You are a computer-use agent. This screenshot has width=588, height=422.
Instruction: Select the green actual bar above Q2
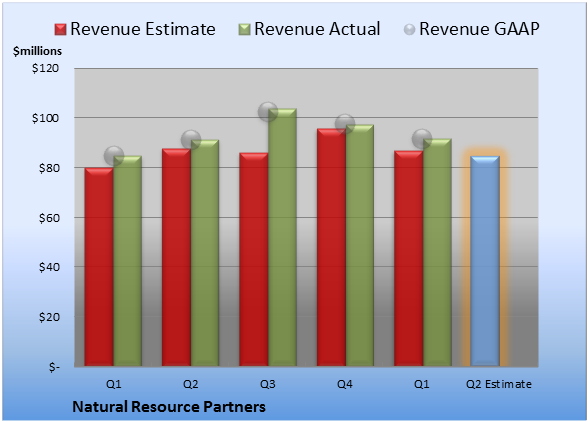pyautogui.click(x=205, y=253)
